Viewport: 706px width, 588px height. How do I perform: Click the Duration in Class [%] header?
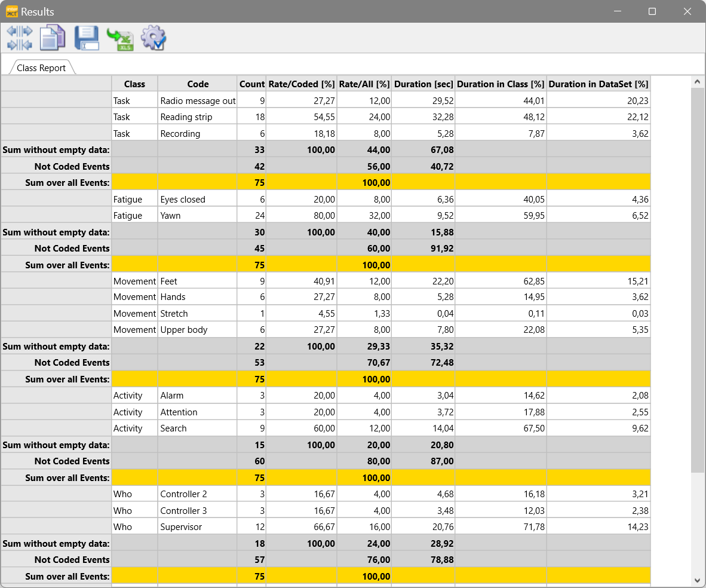point(501,84)
